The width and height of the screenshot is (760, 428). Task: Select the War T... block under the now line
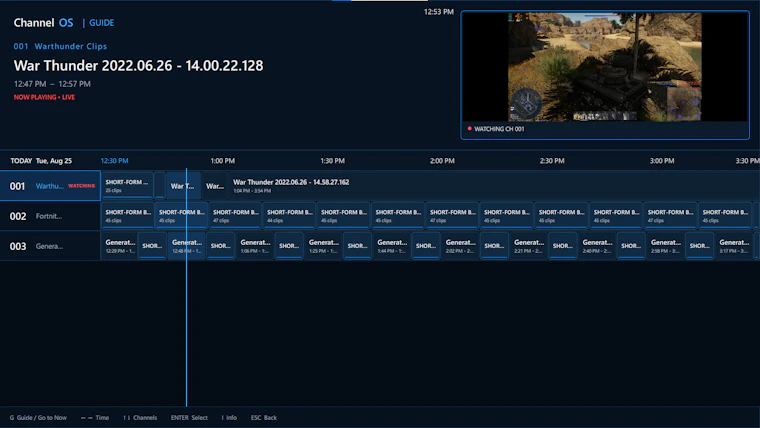(183, 186)
